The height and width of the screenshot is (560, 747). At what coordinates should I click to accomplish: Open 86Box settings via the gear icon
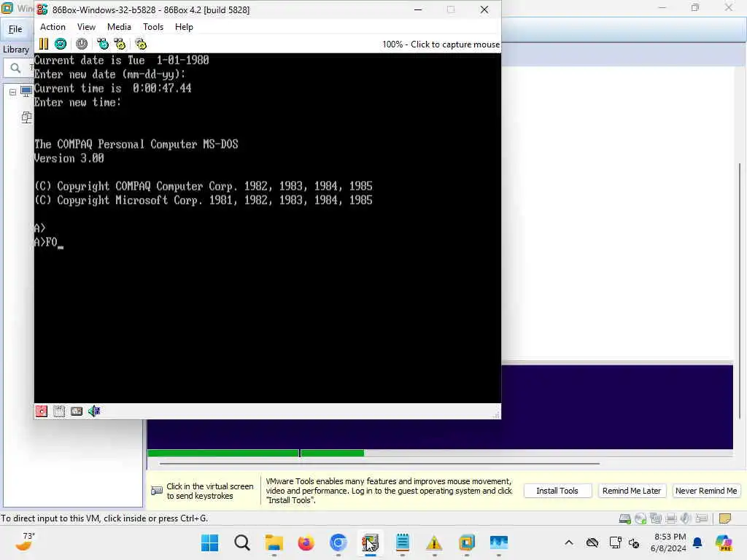point(141,44)
